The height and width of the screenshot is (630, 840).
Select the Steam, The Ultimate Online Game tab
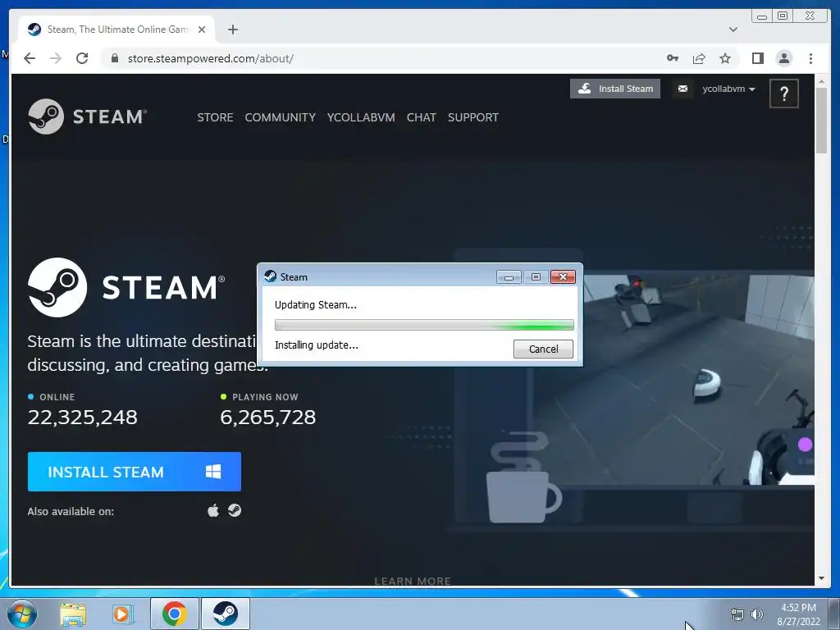point(116,30)
